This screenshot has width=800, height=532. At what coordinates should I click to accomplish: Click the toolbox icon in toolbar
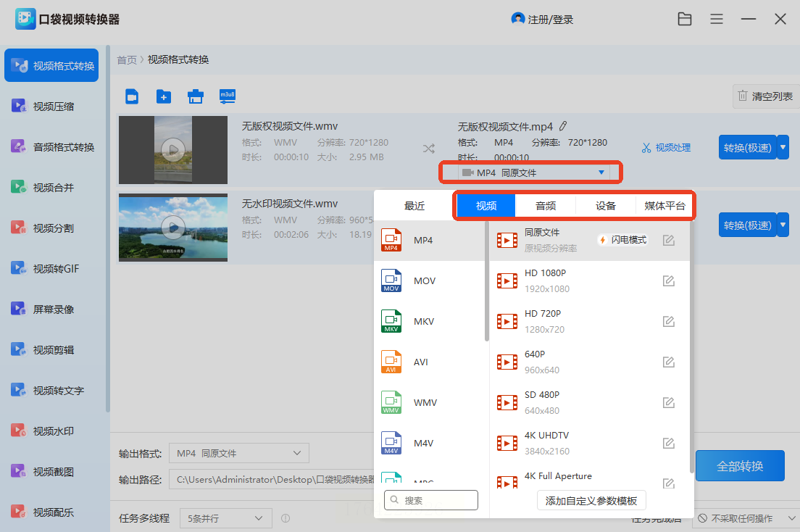(195, 96)
